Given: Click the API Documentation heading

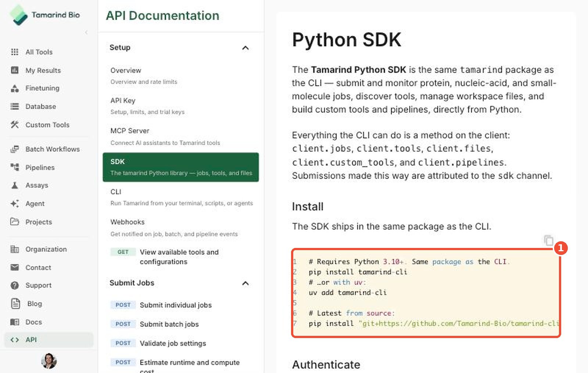Looking at the screenshot, I should point(162,15).
